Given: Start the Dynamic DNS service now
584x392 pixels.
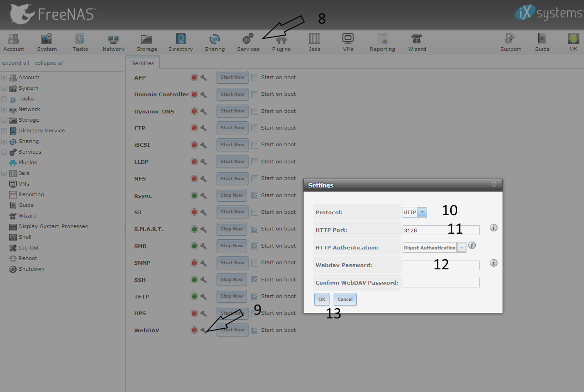Looking at the screenshot, I should coord(232,111).
